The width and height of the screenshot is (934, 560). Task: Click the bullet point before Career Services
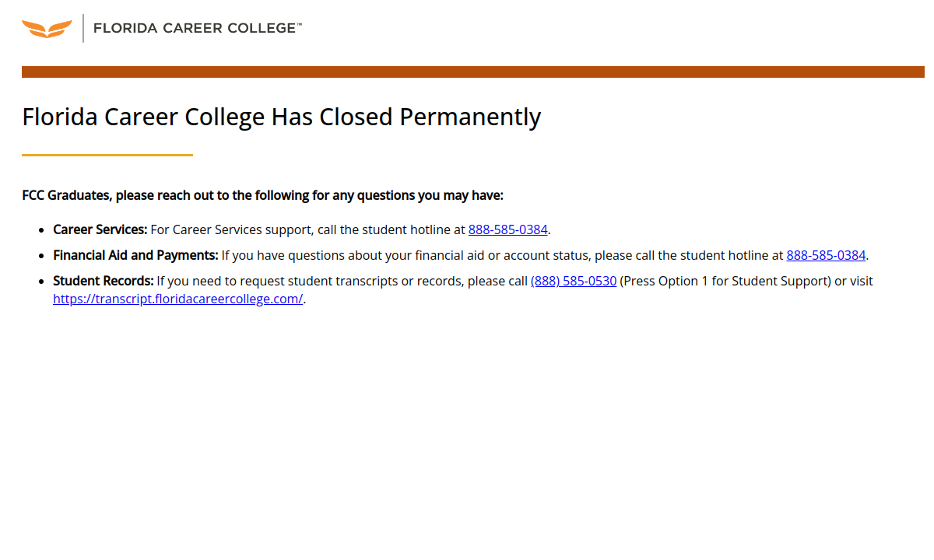(x=41, y=230)
